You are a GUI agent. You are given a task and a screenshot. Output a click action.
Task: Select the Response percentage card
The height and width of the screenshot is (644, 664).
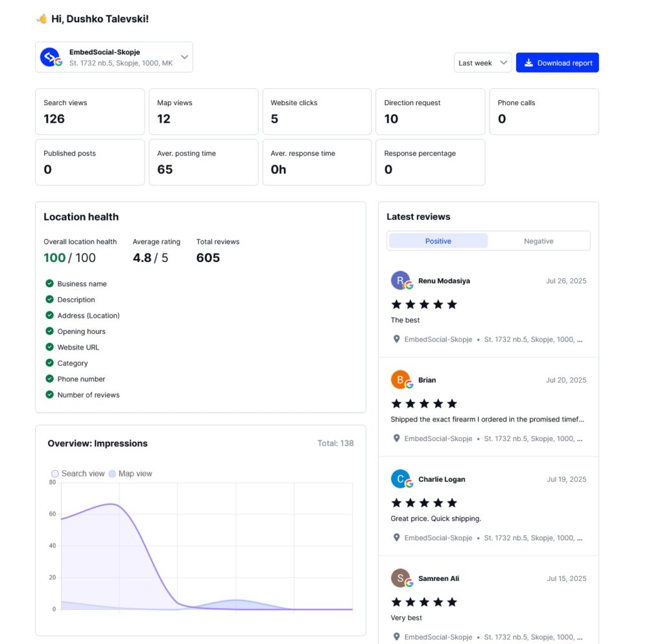pyautogui.click(x=431, y=162)
